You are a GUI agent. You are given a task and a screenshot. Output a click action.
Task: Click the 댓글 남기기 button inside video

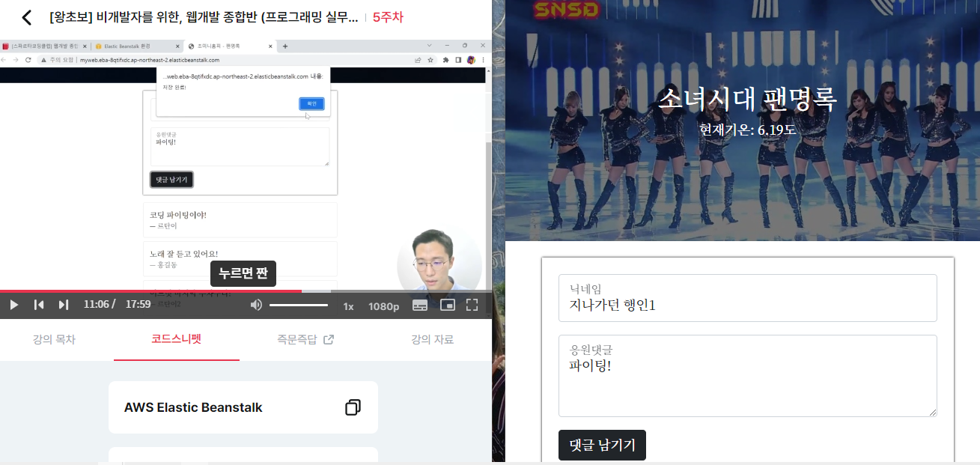coord(171,180)
